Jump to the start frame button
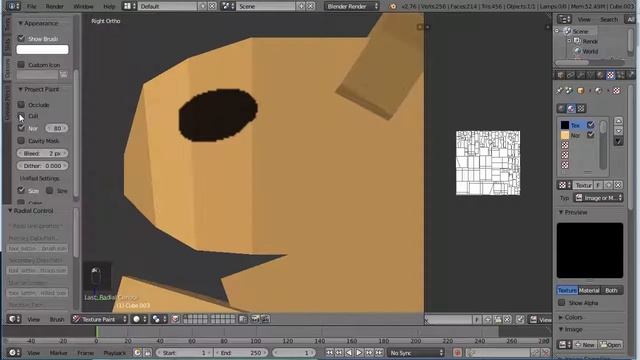640x360 pixels. [329, 353]
